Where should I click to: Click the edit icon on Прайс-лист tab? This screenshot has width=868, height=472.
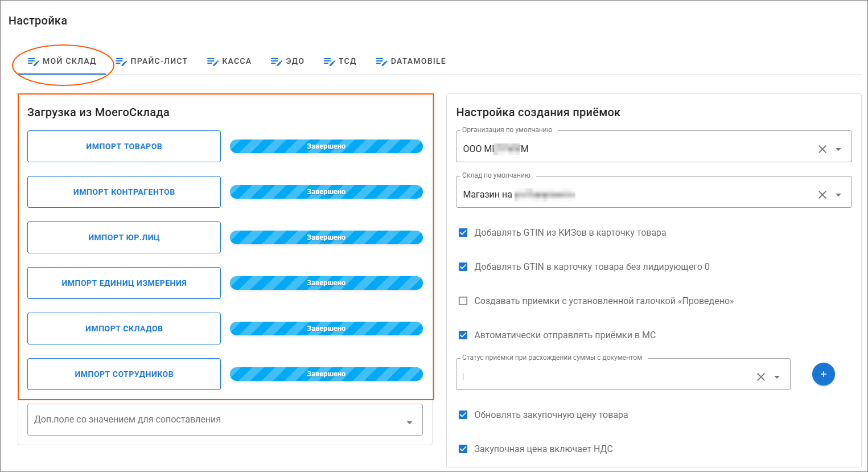click(x=121, y=61)
